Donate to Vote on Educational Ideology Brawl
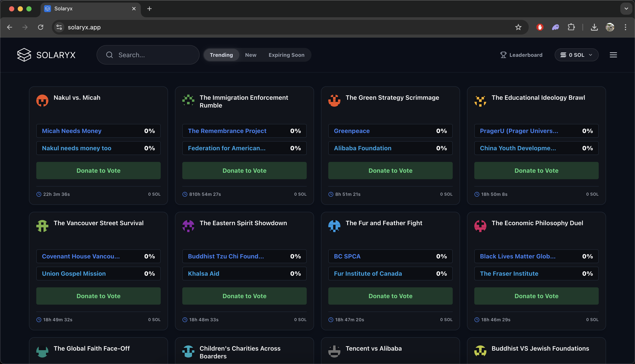 pos(536,171)
